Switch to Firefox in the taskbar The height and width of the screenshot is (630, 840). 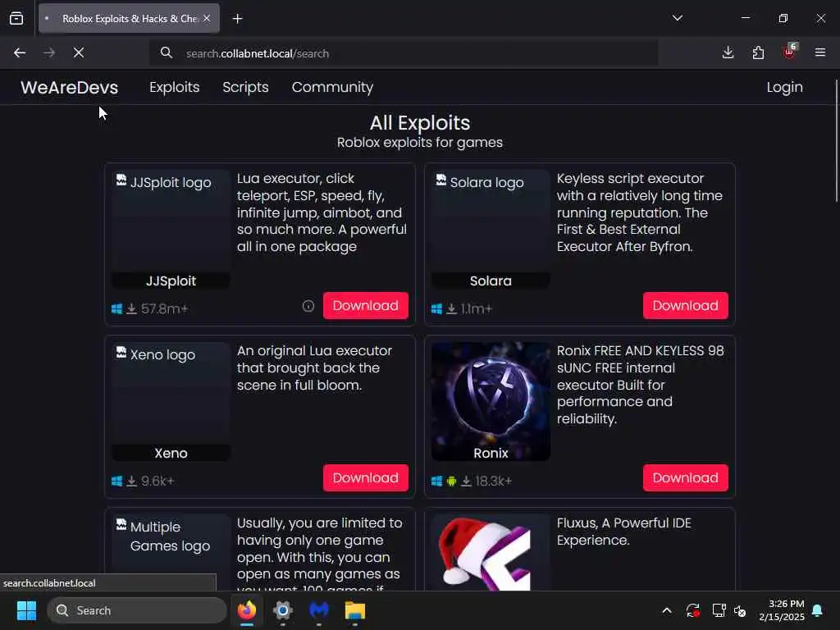tap(247, 610)
